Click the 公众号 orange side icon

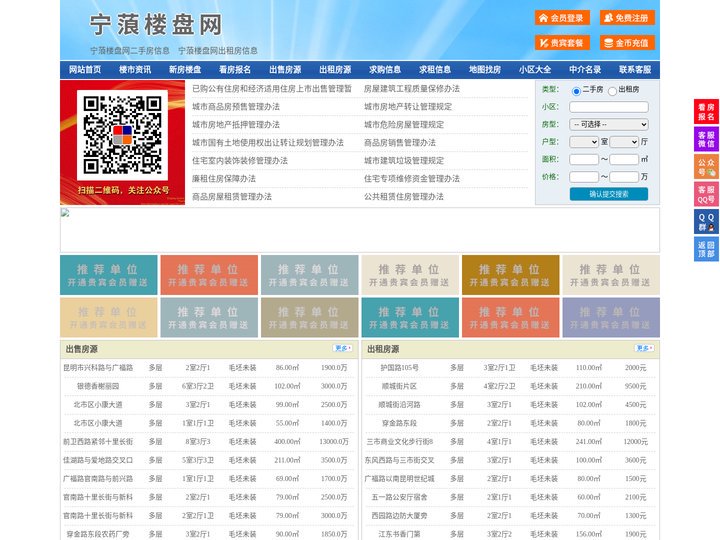pos(706,167)
